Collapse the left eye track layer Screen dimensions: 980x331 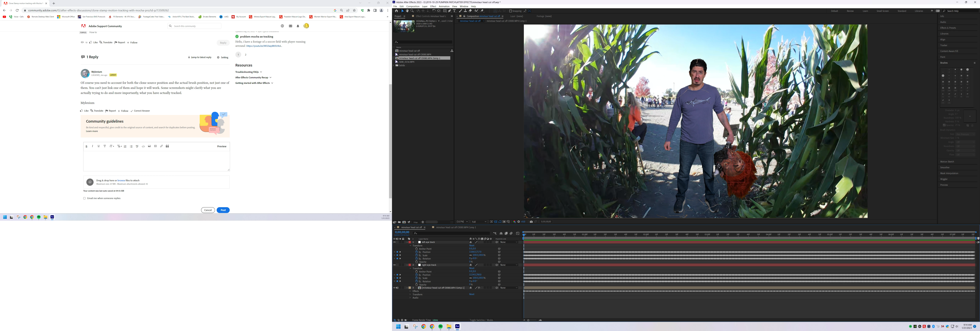407,242
